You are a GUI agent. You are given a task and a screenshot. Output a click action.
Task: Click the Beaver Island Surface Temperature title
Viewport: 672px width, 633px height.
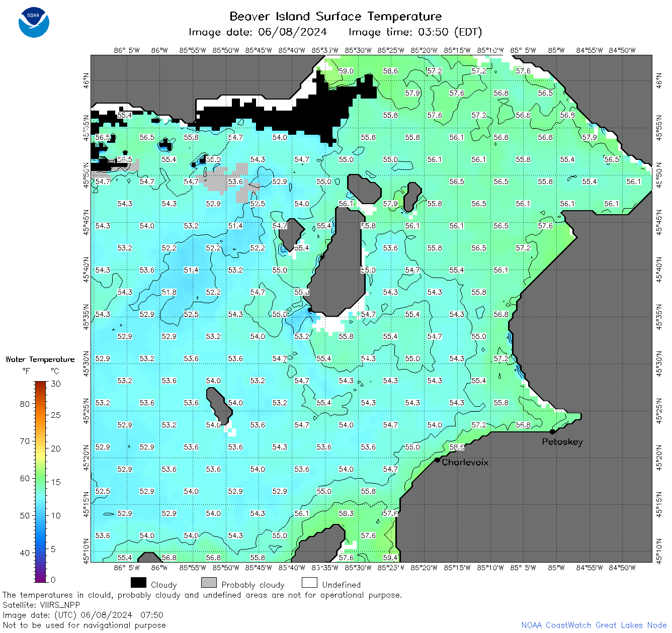pyautogui.click(x=335, y=16)
